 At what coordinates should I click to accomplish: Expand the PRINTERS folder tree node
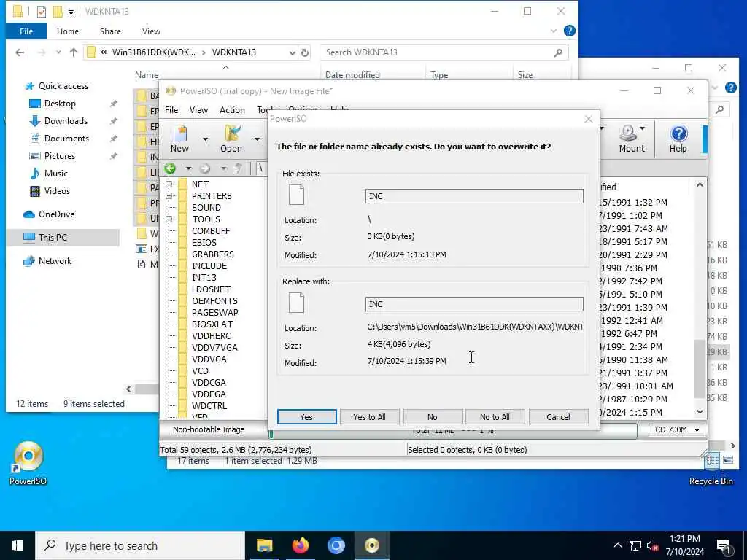tap(169, 195)
